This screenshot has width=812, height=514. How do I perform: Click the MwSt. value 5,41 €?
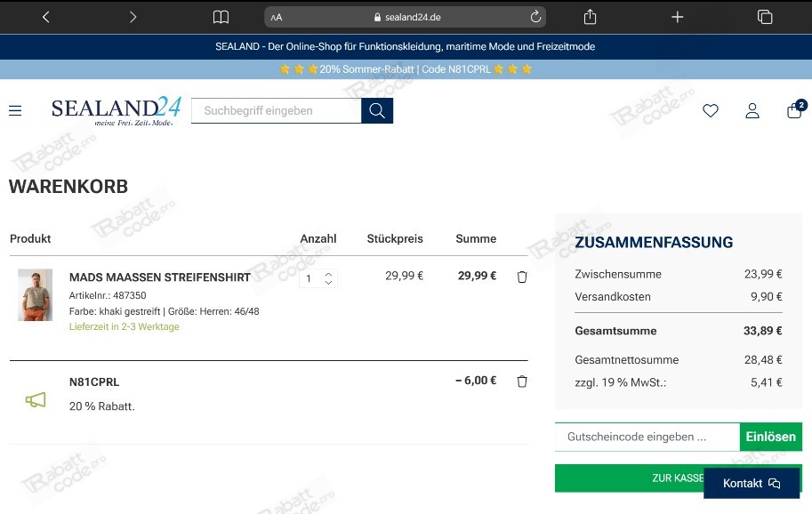767,382
